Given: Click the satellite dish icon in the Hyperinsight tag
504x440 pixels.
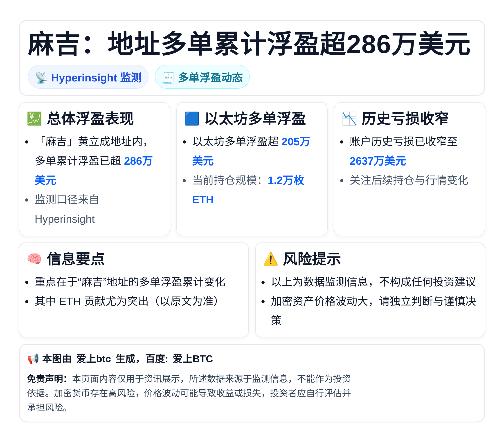Looking at the screenshot, I should click(41, 78).
